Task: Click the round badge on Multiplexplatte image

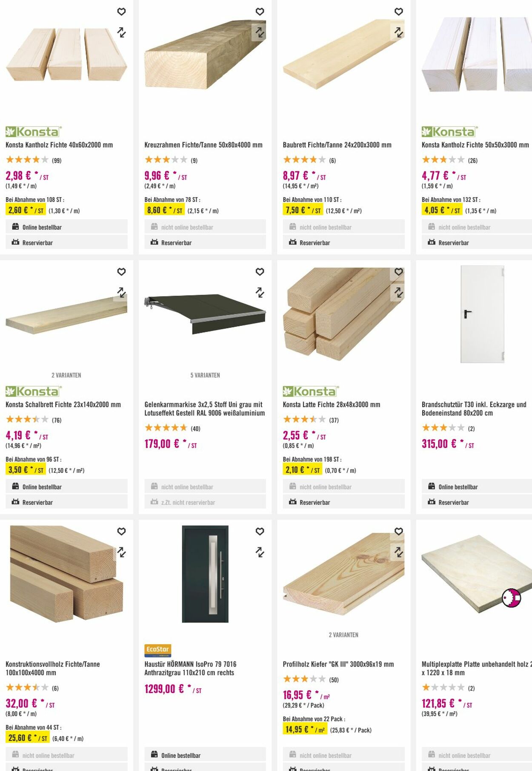Action: 511,598
